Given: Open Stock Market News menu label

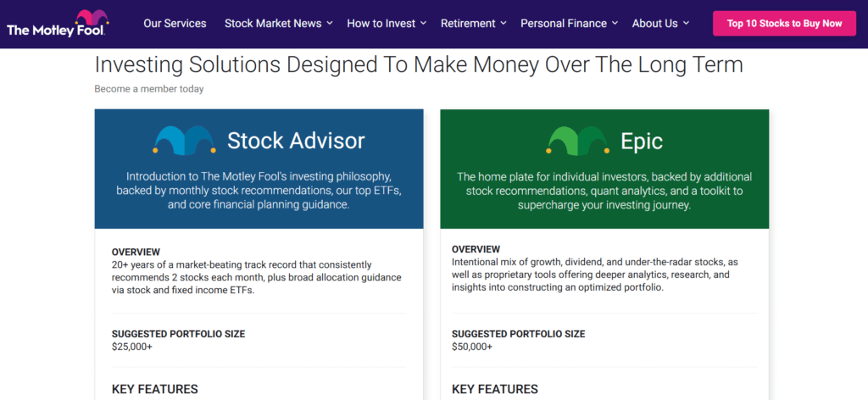Looking at the screenshot, I should click(273, 23).
